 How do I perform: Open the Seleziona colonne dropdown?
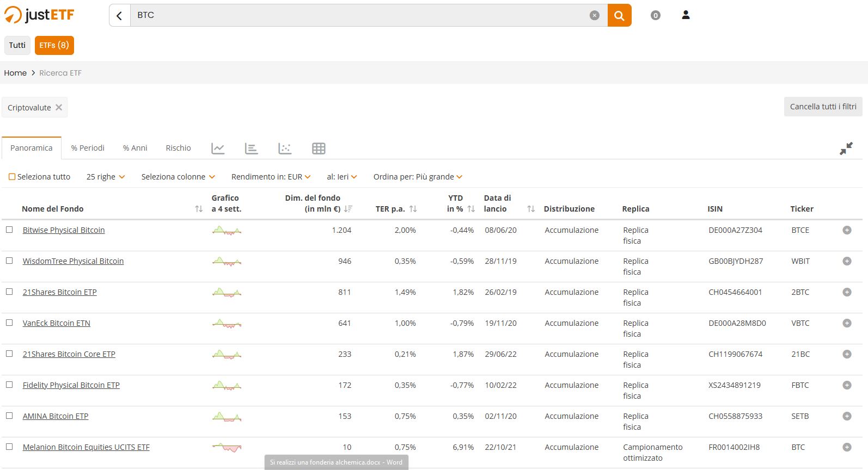coord(178,177)
